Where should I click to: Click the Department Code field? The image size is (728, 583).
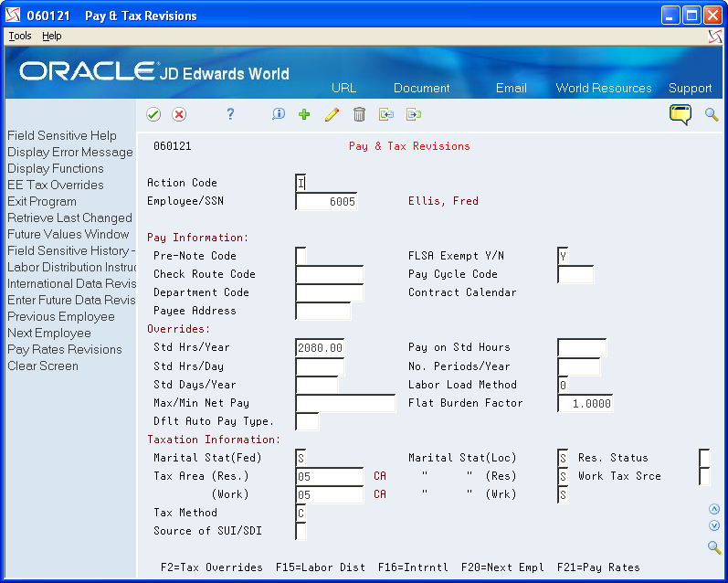tap(330, 292)
